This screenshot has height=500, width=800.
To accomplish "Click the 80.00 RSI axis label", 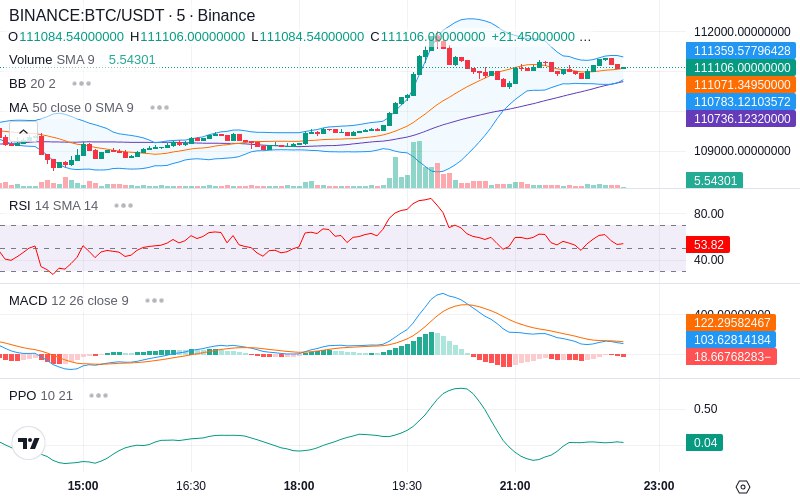I will coord(709,214).
